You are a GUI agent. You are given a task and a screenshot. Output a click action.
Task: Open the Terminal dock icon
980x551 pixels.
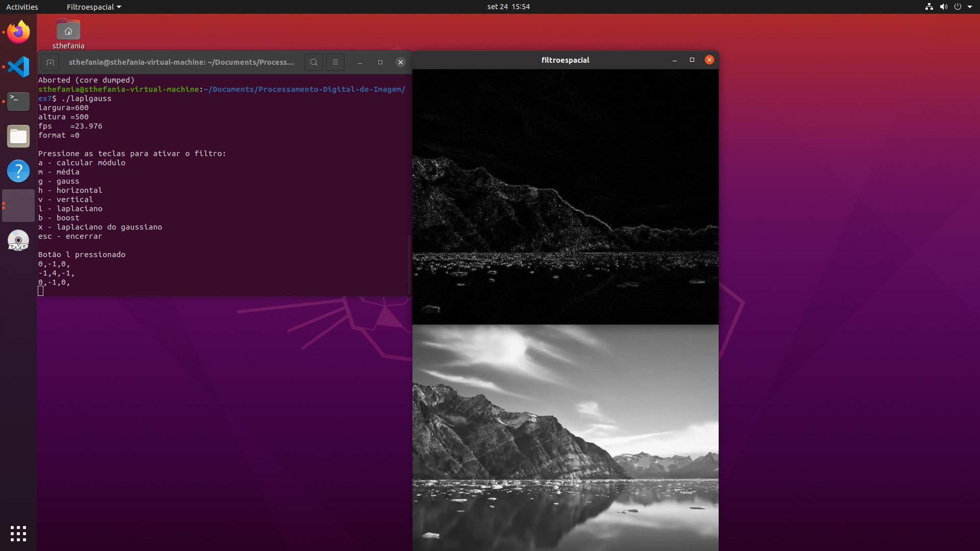pyautogui.click(x=18, y=102)
